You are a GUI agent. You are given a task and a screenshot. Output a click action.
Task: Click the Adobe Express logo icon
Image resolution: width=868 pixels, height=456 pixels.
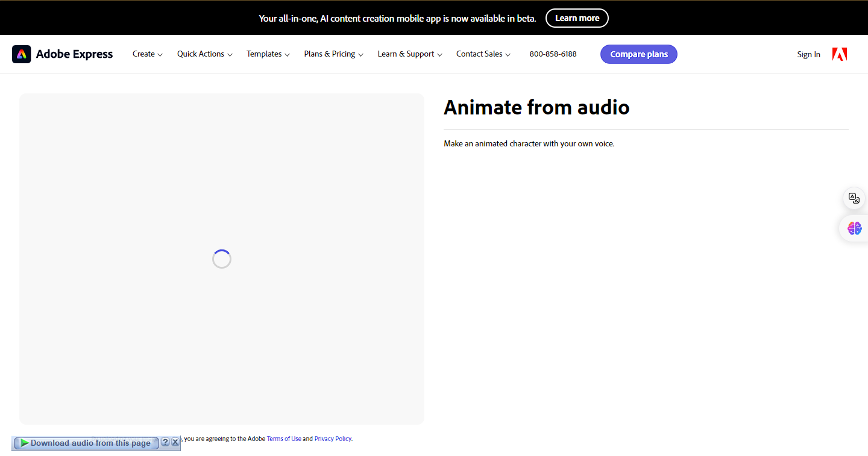click(x=22, y=54)
